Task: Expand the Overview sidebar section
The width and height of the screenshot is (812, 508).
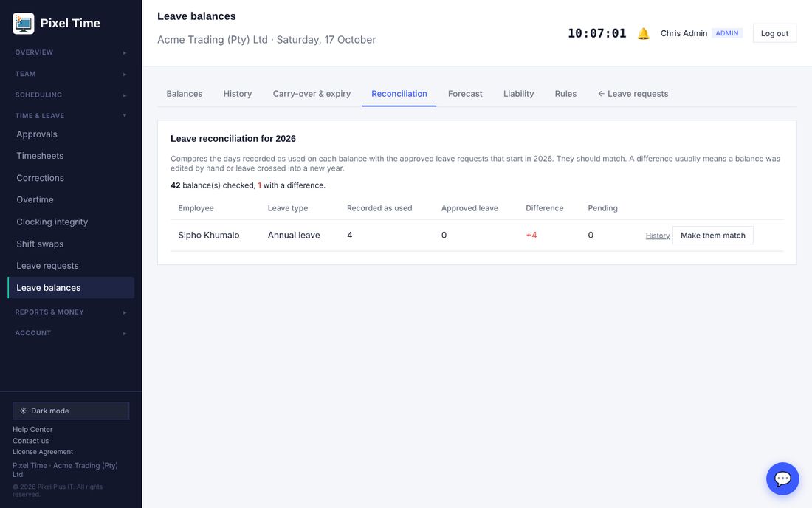Action: (71, 52)
